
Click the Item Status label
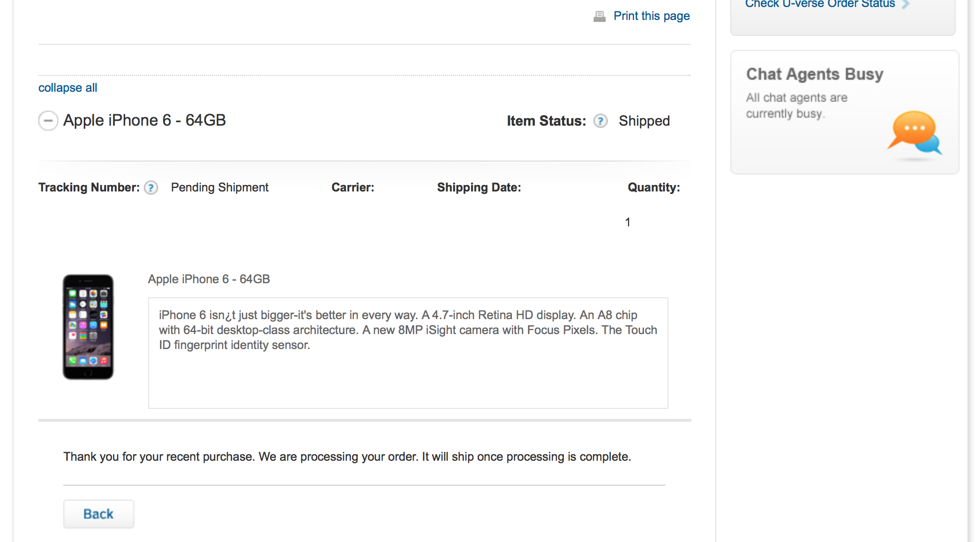click(x=546, y=121)
